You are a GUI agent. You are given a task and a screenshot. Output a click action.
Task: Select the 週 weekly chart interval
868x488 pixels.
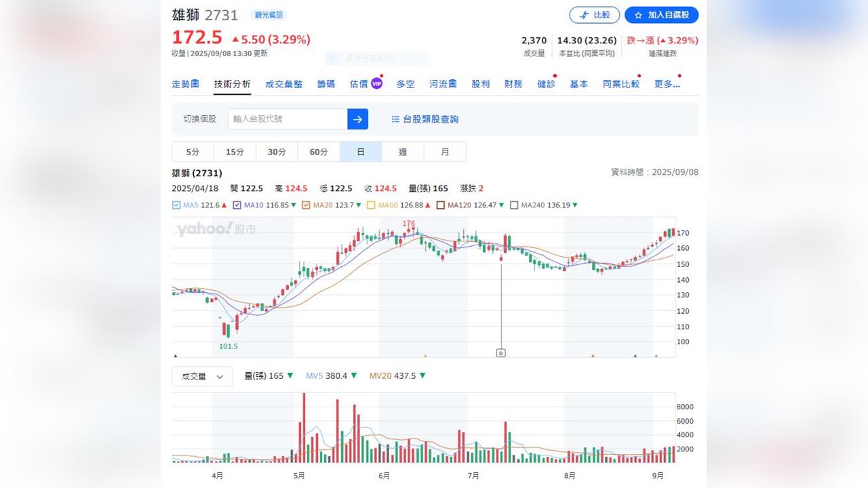tap(403, 152)
